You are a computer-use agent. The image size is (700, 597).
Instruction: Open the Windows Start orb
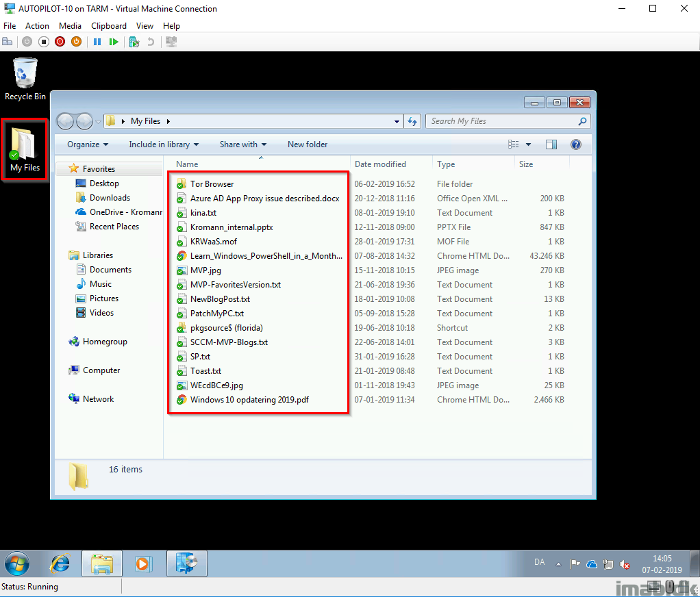[x=17, y=563]
